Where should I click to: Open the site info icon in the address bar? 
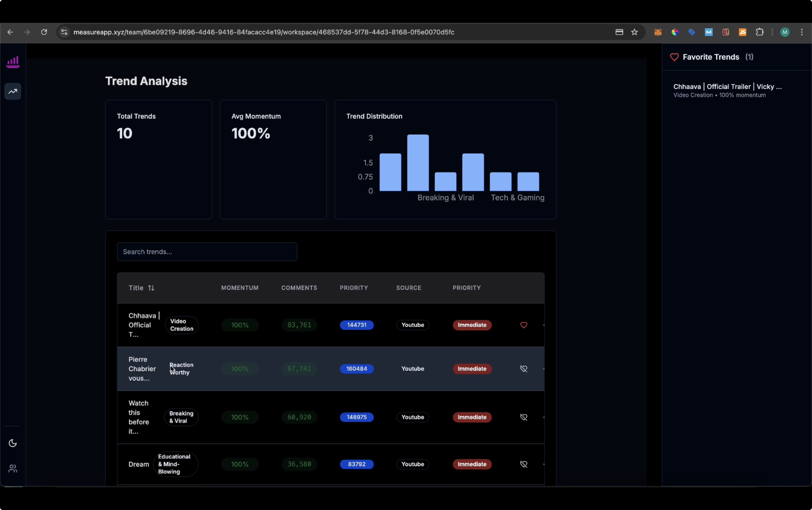click(x=64, y=32)
